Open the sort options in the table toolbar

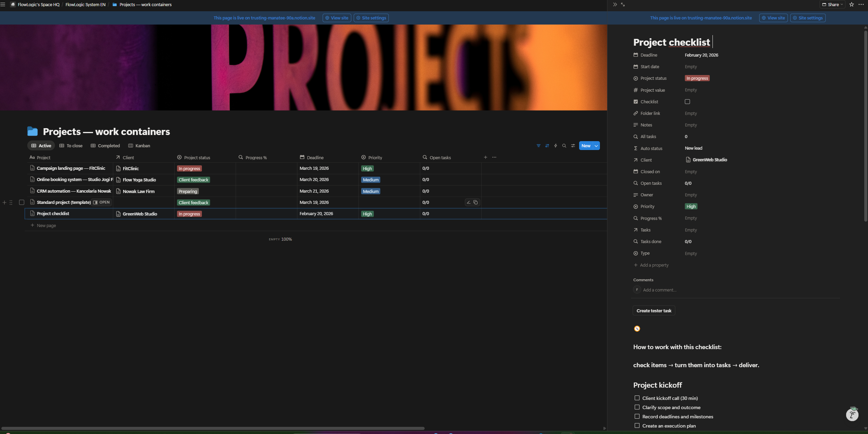coord(547,146)
